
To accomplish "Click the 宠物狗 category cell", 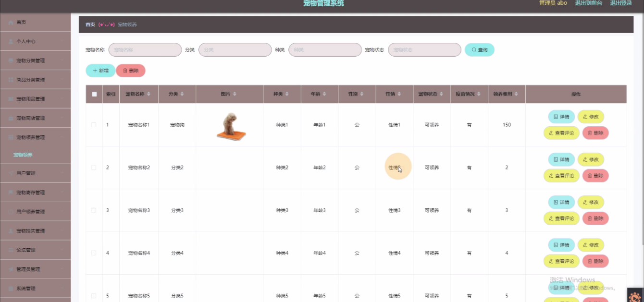I will (177, 125).
